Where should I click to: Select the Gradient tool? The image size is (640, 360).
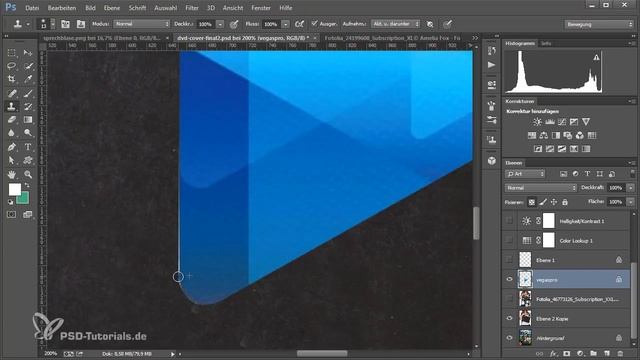[x=28, y=120]
